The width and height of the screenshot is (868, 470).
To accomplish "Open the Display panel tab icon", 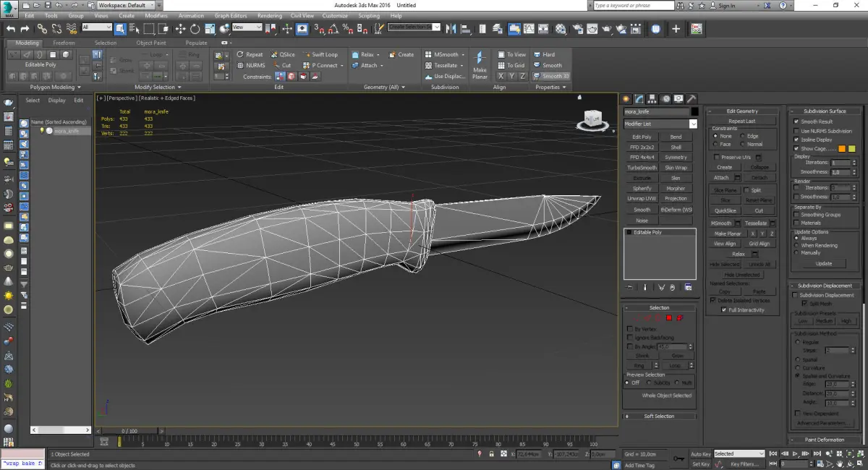I will pos(678,99).
